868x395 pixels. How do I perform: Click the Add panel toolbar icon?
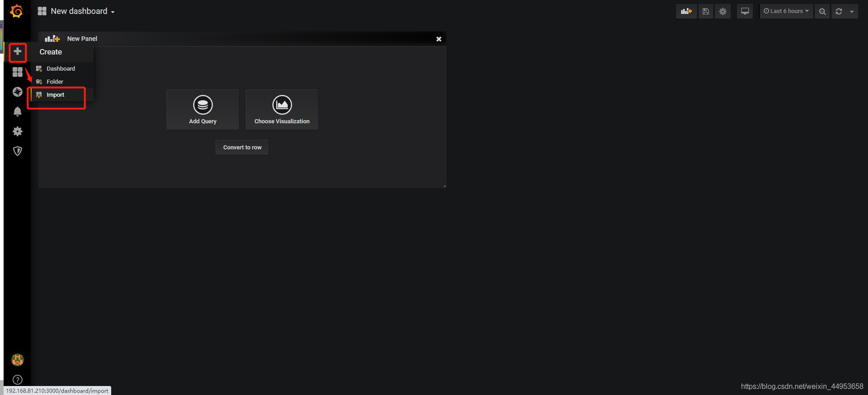686,11
